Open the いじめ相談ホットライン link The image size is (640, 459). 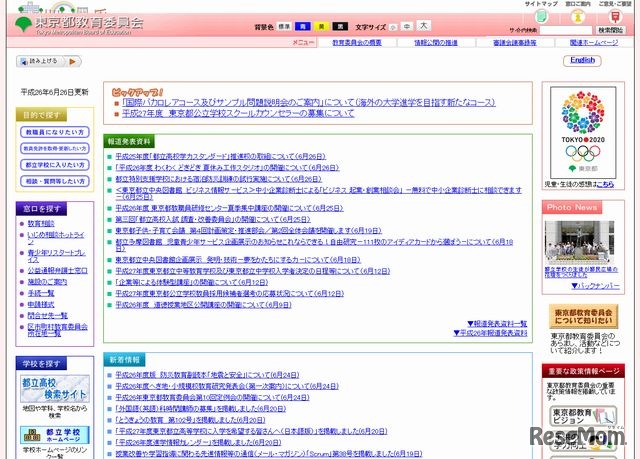[x=56, y=238]
